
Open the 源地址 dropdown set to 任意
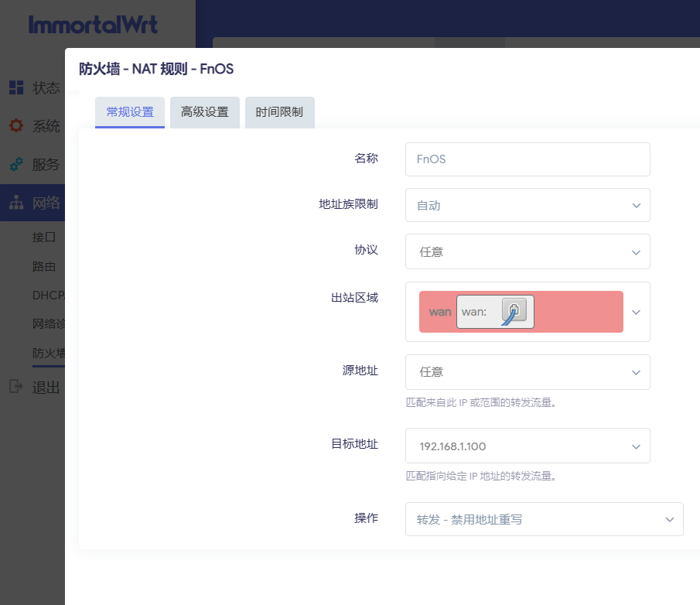pos(528,372)
